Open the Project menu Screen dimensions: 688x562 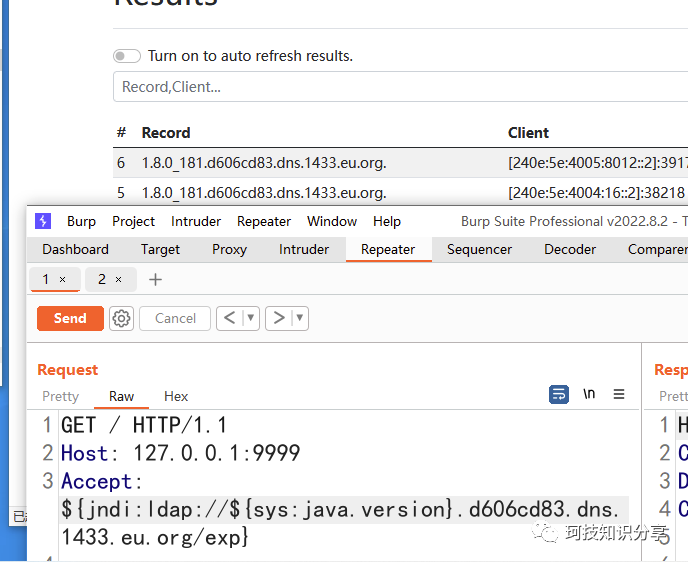[x=133, y=222]
